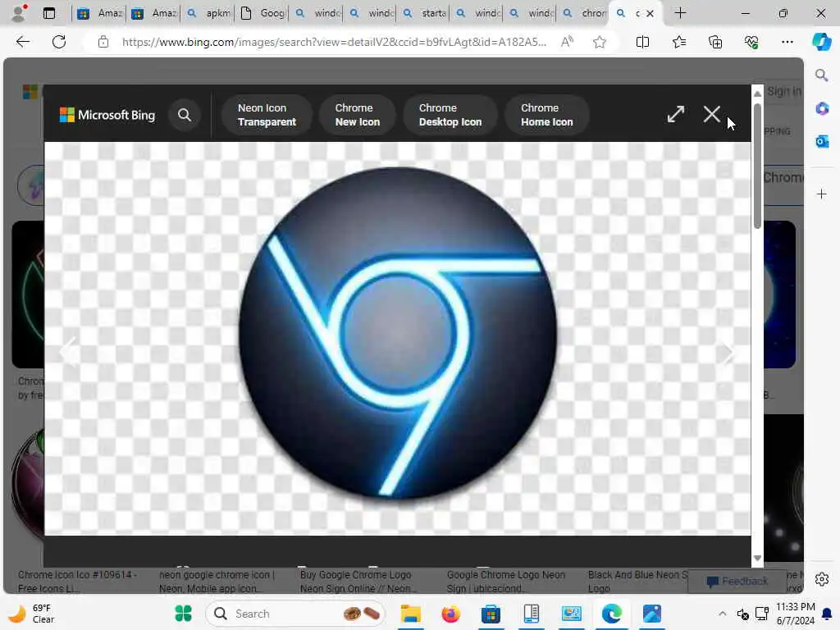Open Edge Settings and more menu

coord(787,42)
